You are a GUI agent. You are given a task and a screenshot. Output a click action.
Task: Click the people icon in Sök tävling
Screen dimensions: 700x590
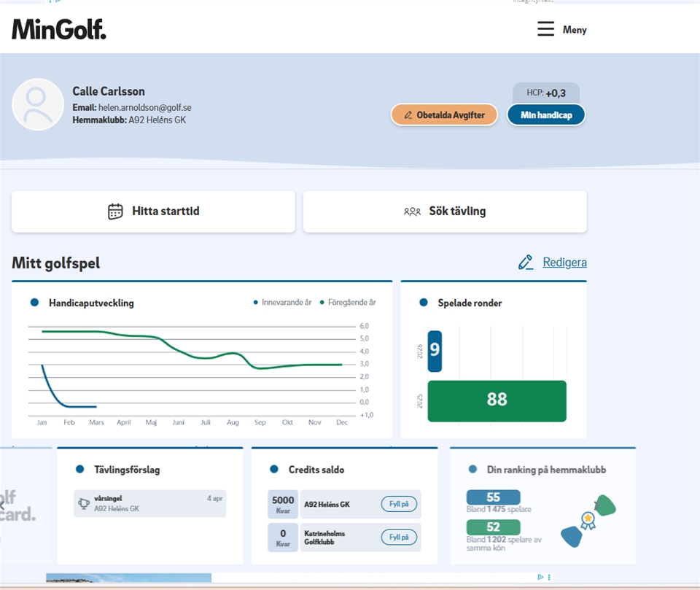(412, 211)
